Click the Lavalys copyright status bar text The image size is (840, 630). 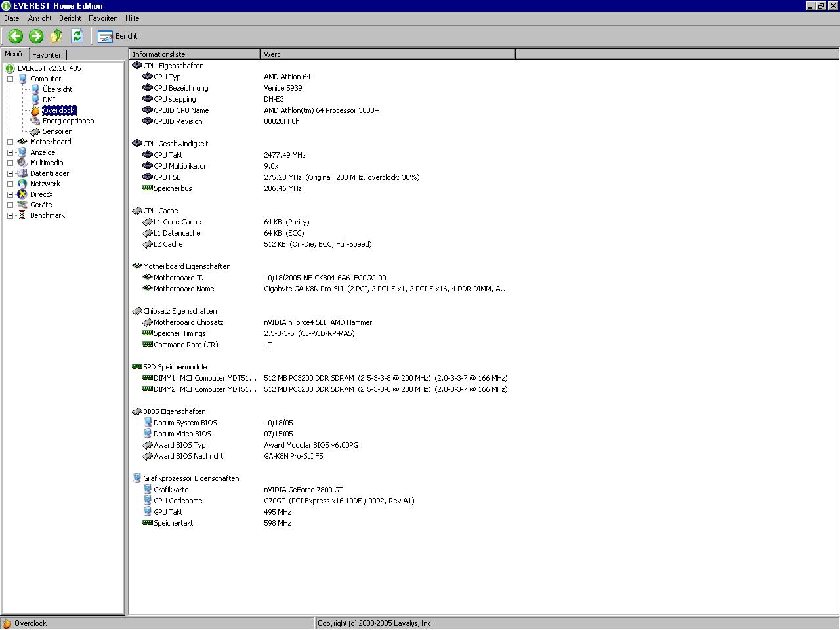click(375, 623)
